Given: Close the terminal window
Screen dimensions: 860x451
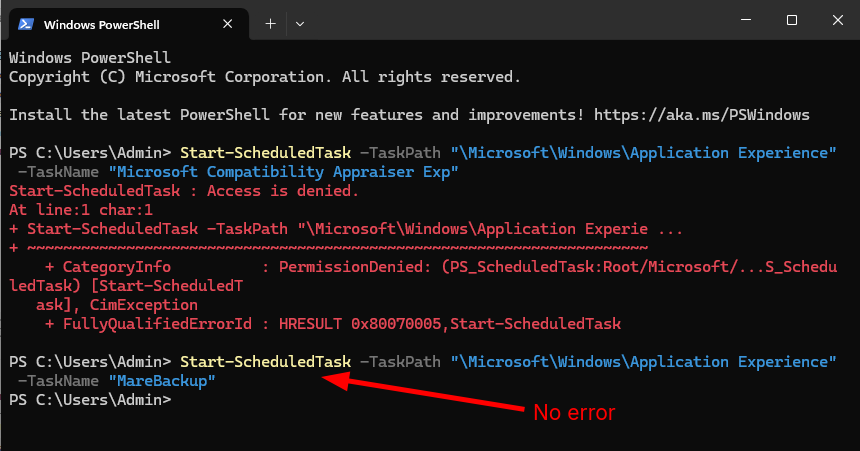Looking at the screenshot, I should coord(838,20).
